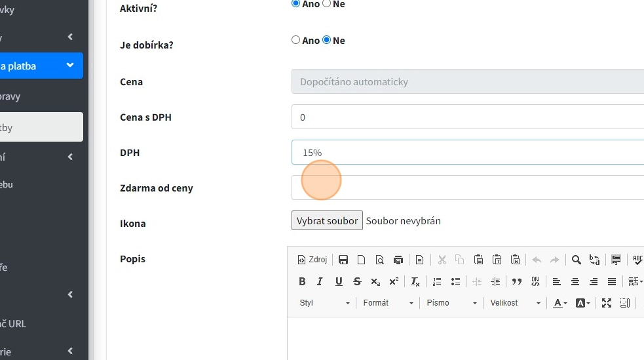The width and height of the screenshot is (644, 360).
Task: Click the 'Vybrat soubor' button
Action: [x=327, y=221]
